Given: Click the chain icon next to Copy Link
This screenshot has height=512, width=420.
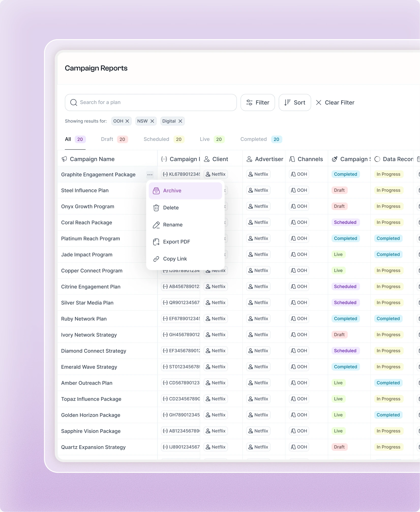Looking at the screenshot, I should click(x=156, y=259).
